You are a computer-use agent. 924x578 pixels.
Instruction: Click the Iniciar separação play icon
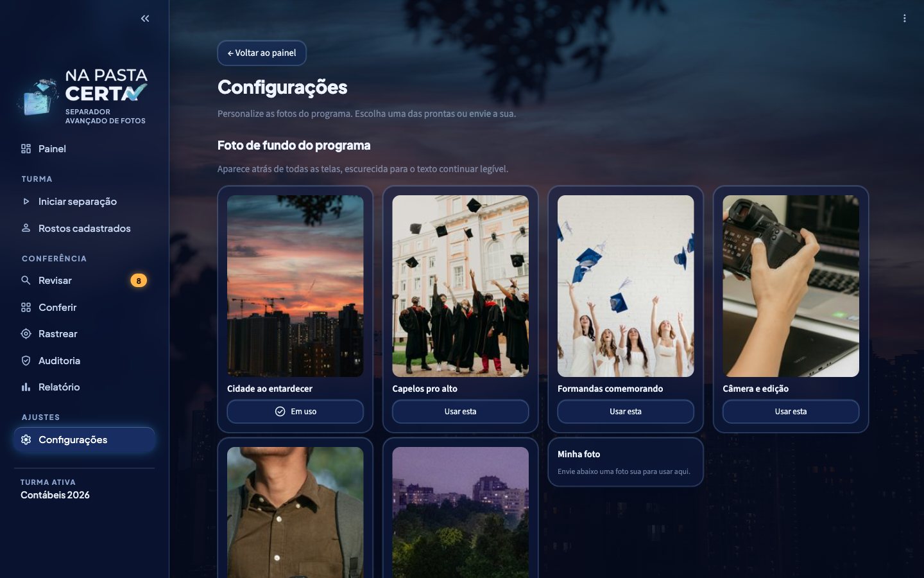coord(26,202)
